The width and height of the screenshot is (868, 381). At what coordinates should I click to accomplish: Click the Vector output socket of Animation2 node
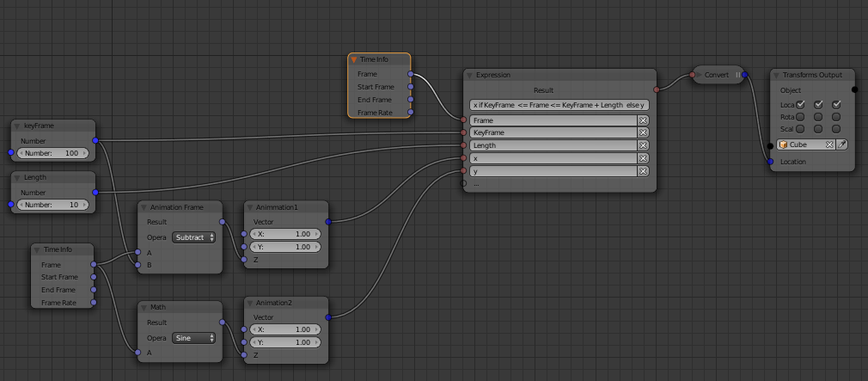tap(327, 317)
